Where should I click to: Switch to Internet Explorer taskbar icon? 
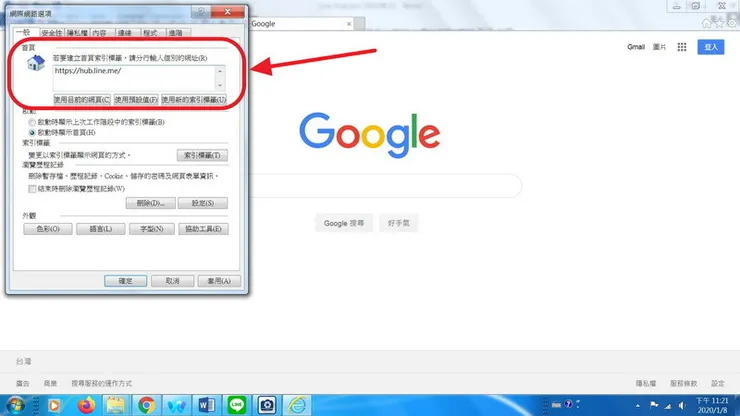coord(297,405)
